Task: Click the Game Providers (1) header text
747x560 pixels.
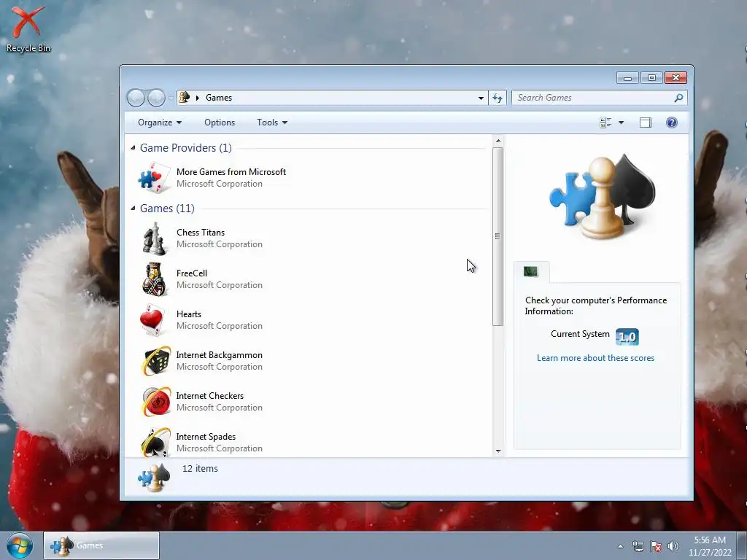Action: (186, 147)
